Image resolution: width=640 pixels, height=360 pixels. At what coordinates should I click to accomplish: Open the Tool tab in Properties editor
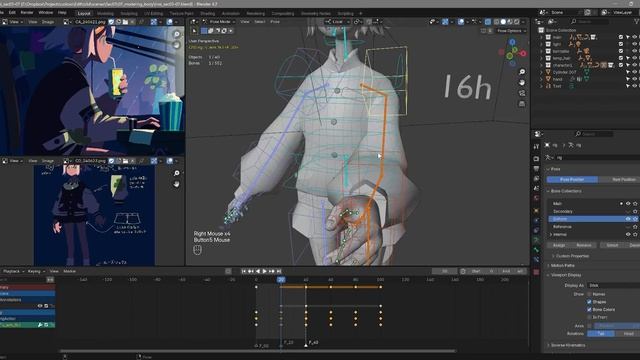coord(536,147)
